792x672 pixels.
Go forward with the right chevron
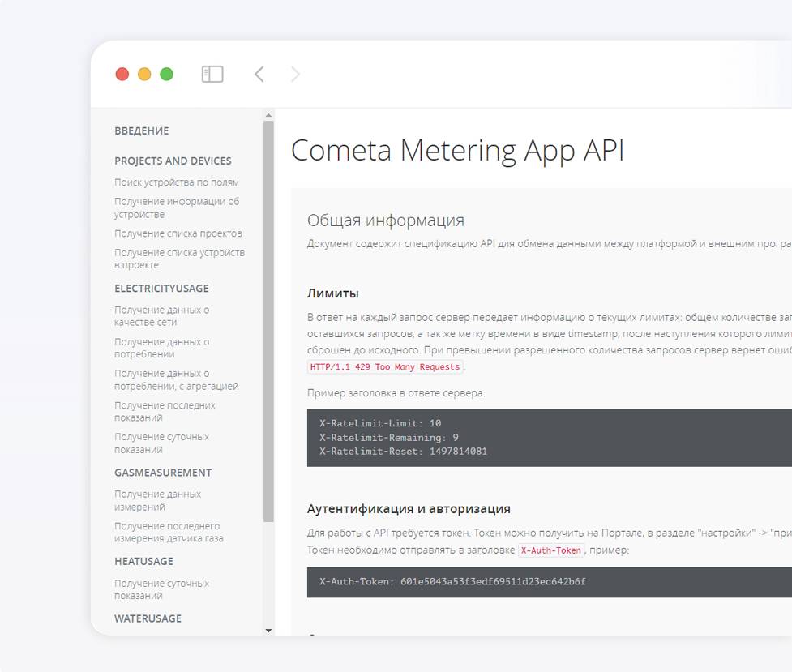click(296, 75)
